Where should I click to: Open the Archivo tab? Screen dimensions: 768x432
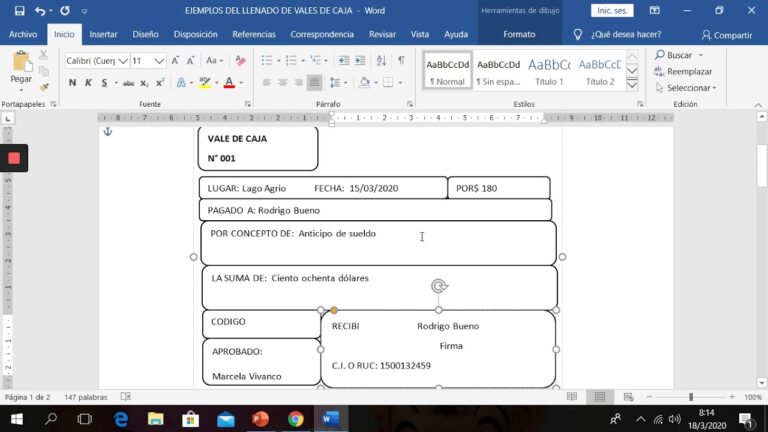tap(23, 34)
